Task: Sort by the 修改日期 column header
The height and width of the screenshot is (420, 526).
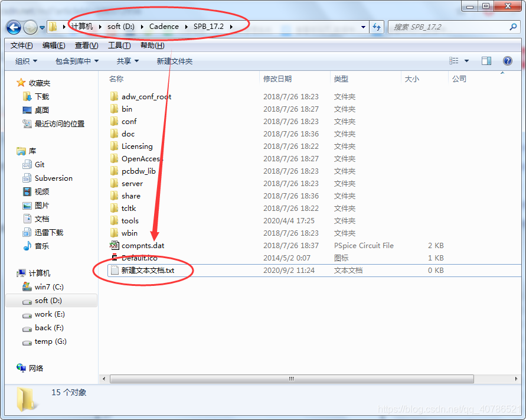Action: [x=277, y=79]
